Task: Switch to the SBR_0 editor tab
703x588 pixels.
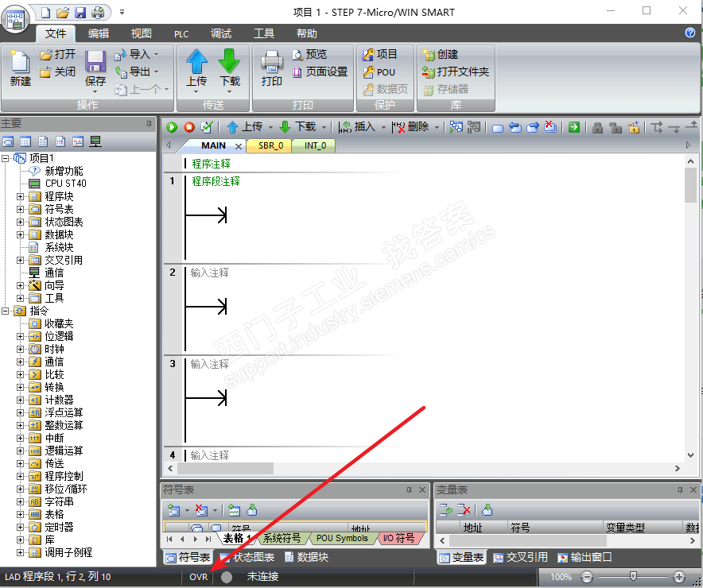Action: [x=270, y=145]
